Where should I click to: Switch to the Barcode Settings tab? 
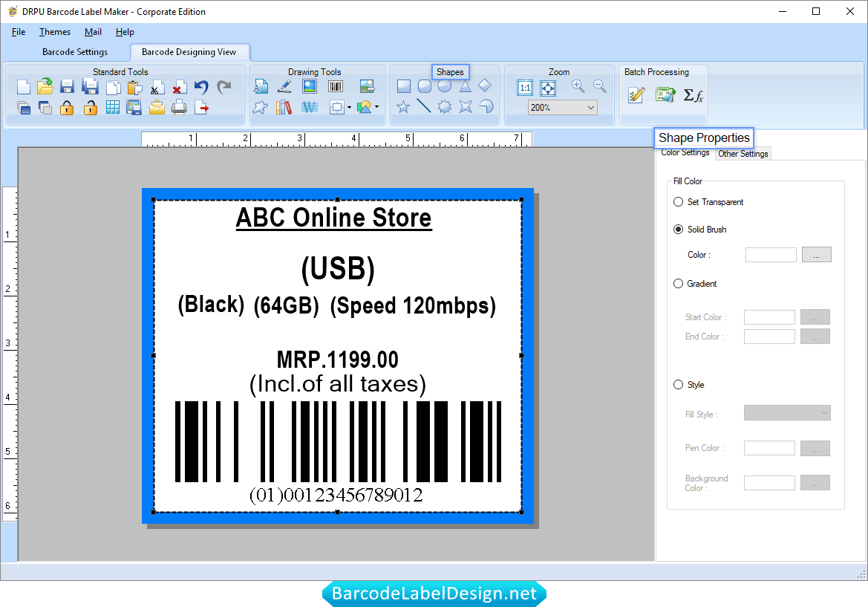[75, 52]
